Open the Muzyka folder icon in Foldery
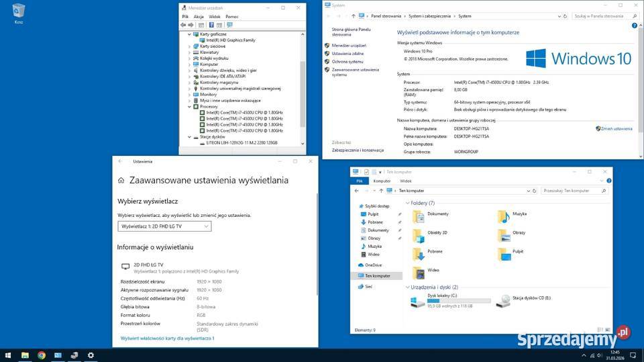The width and height of the screenshot is (644, 362). [504, 217]
